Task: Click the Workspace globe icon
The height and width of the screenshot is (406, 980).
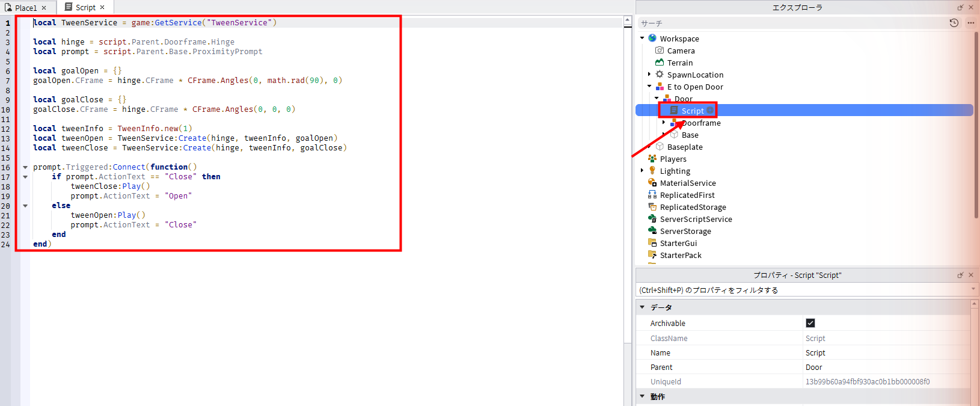Action: pyautogui.click(x=652, y=38)
